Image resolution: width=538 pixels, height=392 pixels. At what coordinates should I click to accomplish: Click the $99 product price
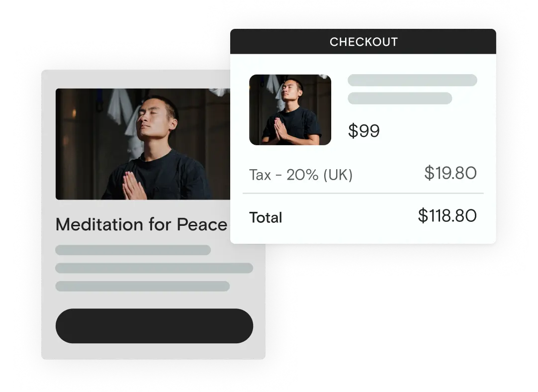363,131
